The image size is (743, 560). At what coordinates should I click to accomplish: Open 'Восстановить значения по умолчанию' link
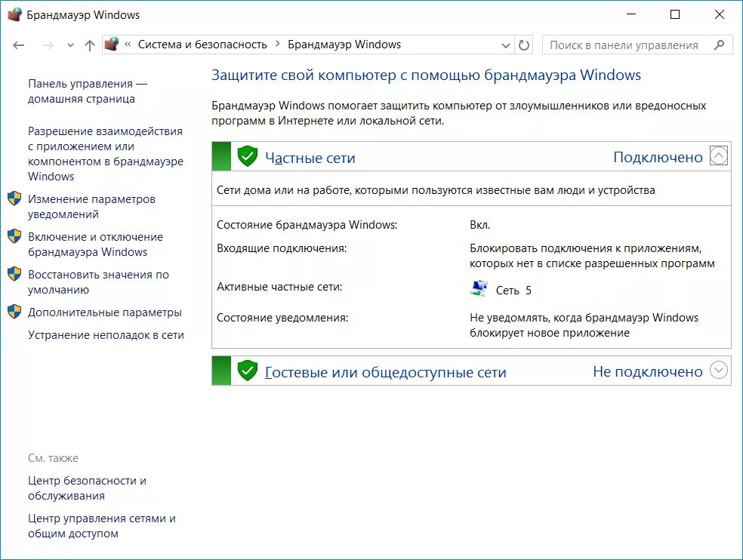98,282
